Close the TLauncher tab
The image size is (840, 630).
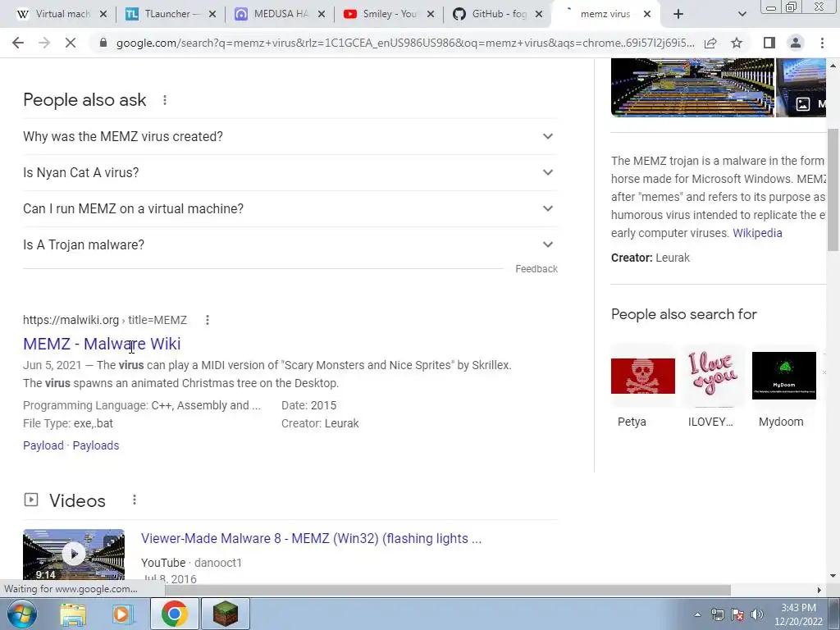(x=212, y=14)
